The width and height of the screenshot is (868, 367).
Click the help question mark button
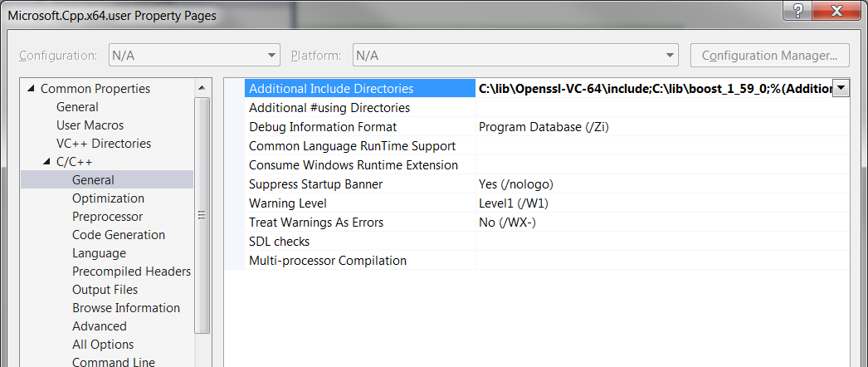coord(798,9)
